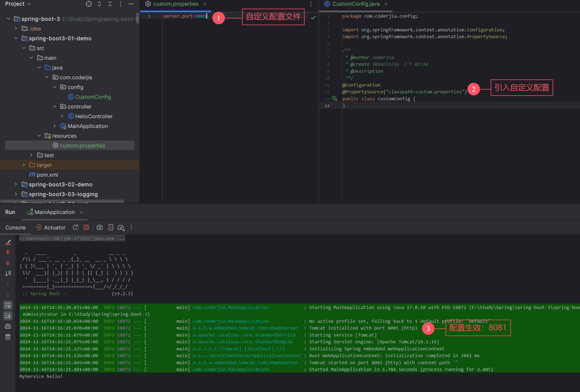Click the gutter icon at line 13

coord(334,98)
